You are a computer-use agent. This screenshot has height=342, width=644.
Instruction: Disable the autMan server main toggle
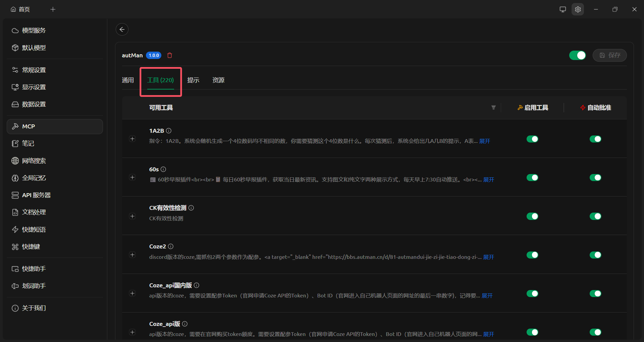[x=577, y=55]
